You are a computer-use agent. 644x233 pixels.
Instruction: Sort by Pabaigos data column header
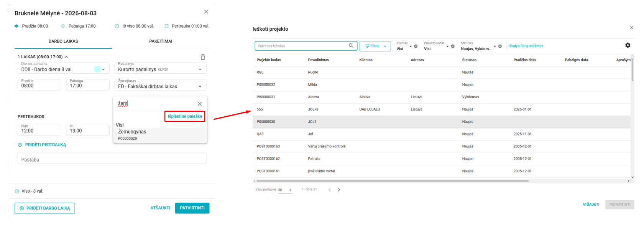[x=576, y=60]
